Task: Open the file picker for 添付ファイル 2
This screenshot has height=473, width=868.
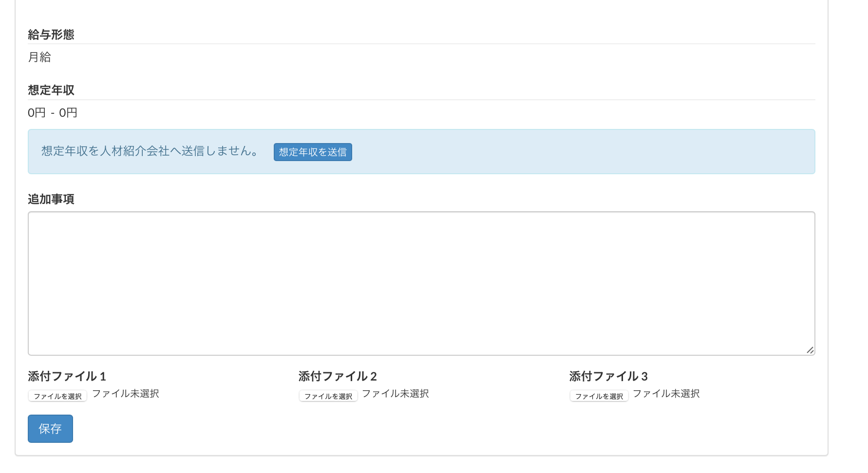Action: click(x=328, y=396)
